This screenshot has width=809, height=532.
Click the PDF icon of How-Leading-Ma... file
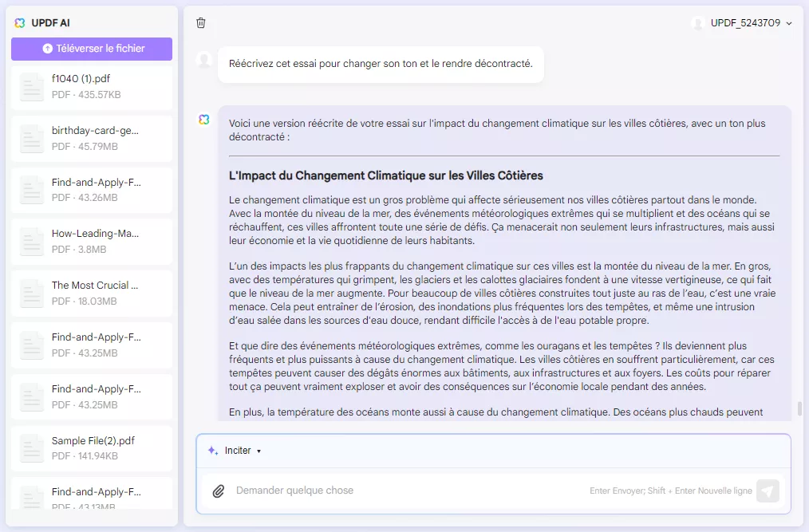(x=31, y=242)
